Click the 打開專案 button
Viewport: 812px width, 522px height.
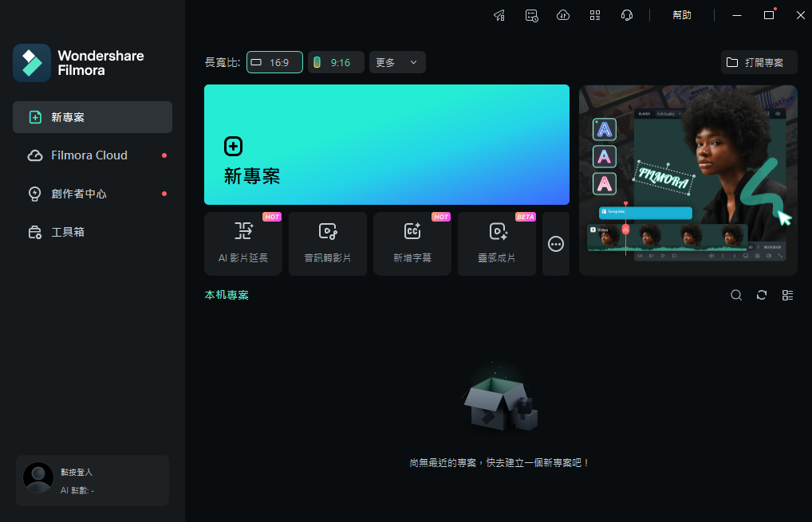click(x=759, y=63)
